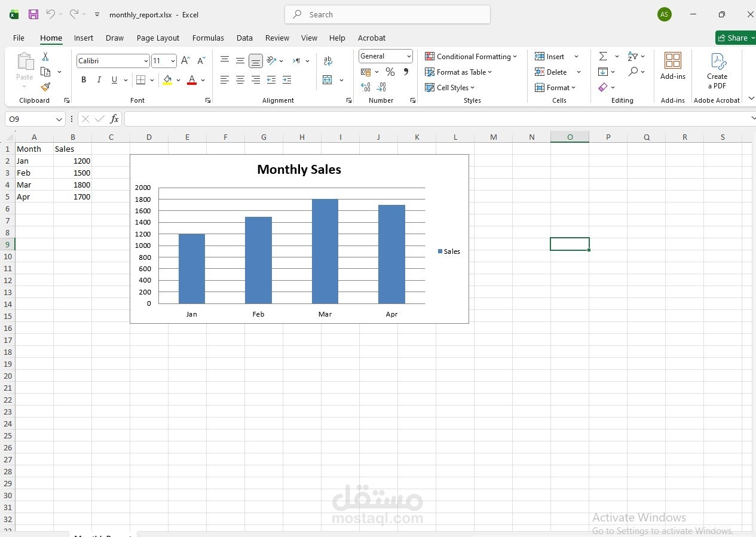Open Find and Select magnifier icon
Viewport: 756px width, 537px height.
click(633, 72)
